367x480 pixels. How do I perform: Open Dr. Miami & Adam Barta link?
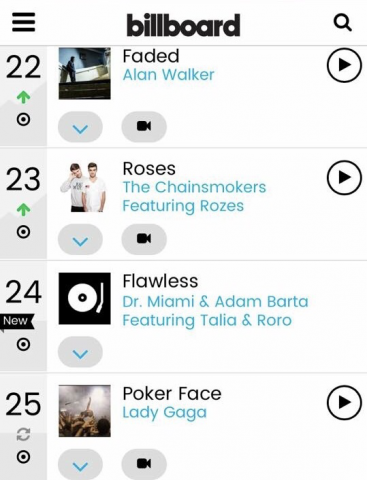tap(215, 301)
